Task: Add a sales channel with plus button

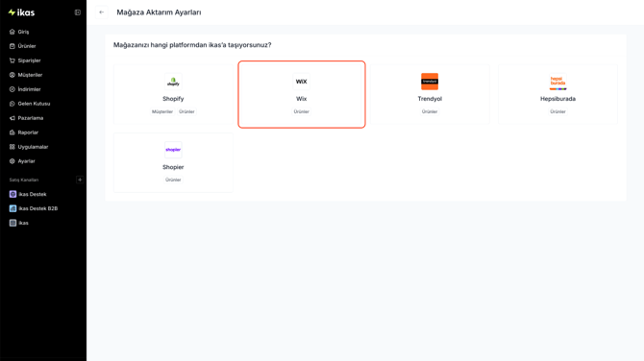Action: click(x=80, y=180)
